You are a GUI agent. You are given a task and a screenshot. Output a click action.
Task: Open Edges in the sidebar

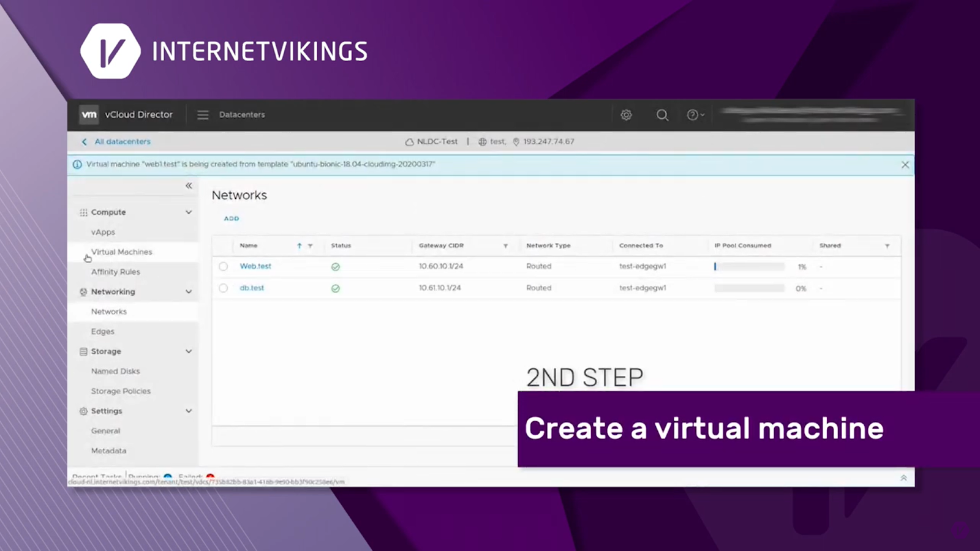point(103,331)
